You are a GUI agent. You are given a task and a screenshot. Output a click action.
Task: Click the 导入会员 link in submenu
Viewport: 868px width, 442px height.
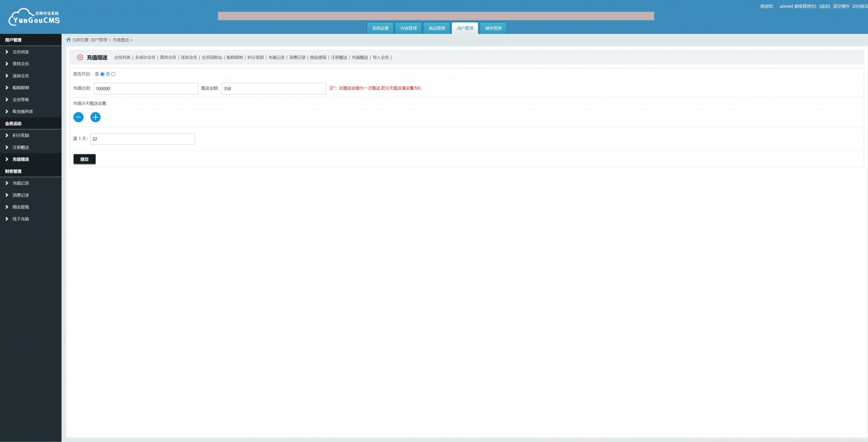380,57
